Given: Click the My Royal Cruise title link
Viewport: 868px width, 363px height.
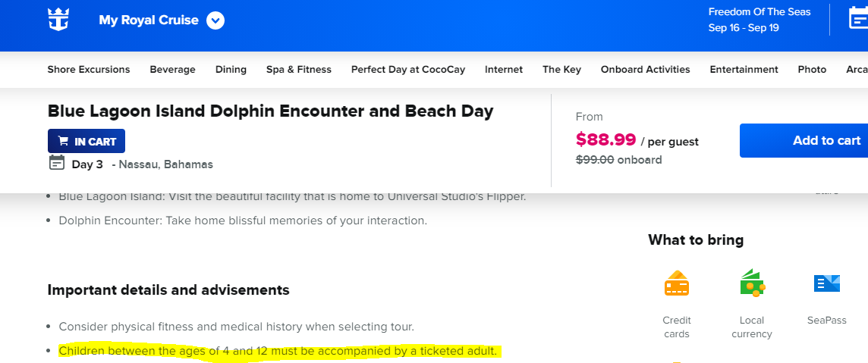Looking at the screenshot, I should point(149,20).
